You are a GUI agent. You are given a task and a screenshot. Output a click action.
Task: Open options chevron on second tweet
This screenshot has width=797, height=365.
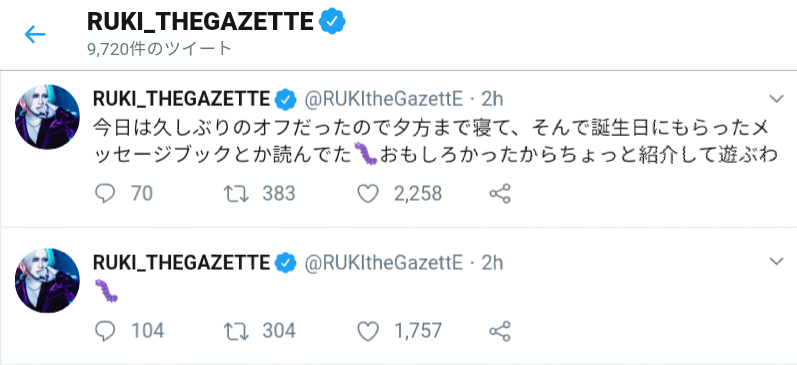click(x=777, y=262)
